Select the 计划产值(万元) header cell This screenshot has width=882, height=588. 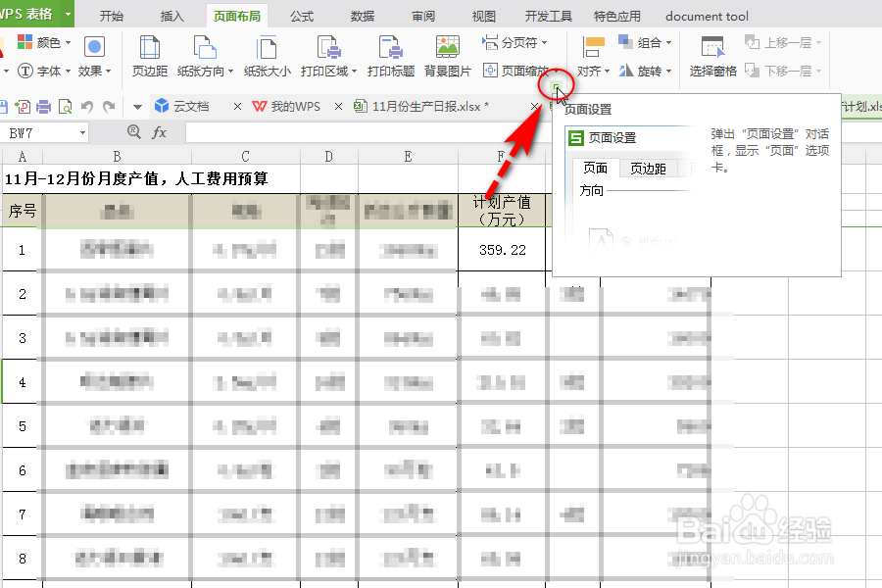click(502, 211)
